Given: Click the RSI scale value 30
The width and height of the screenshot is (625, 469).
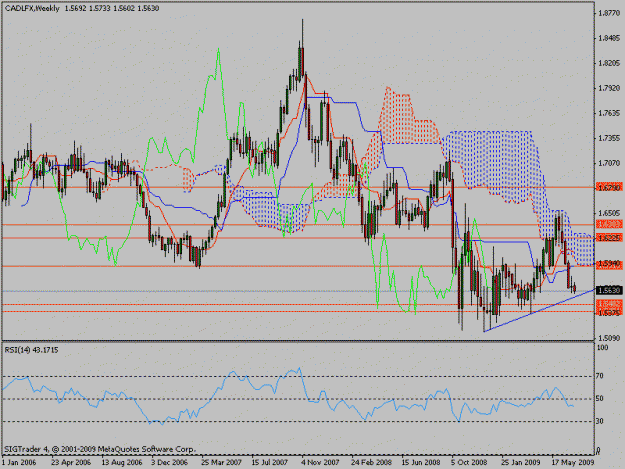Looking at the screenshot, I should [x=600, y=422].
